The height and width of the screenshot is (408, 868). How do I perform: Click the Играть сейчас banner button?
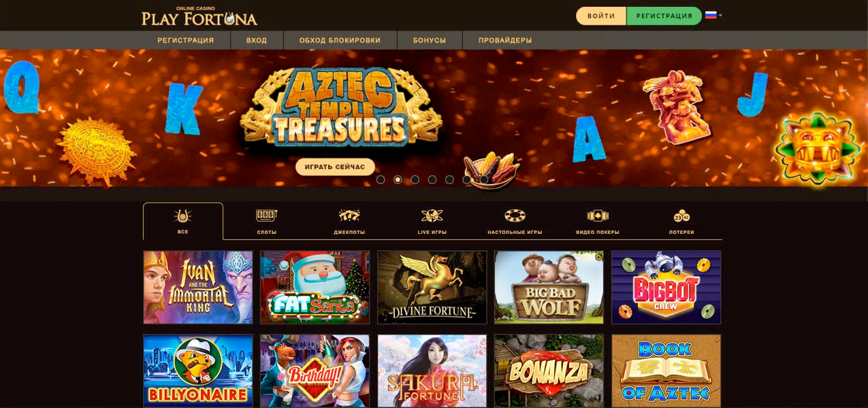[x=335, y=167]
